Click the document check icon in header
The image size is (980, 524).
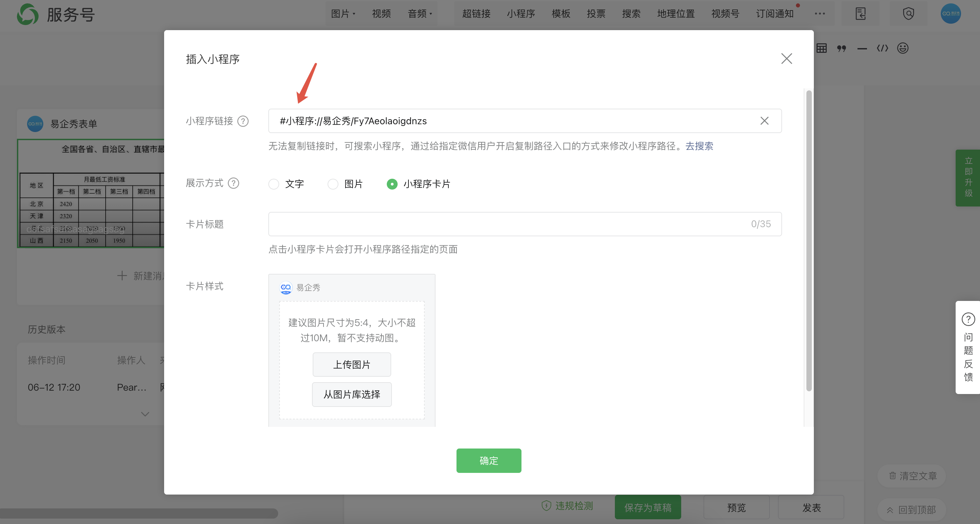tap(861, 14)
